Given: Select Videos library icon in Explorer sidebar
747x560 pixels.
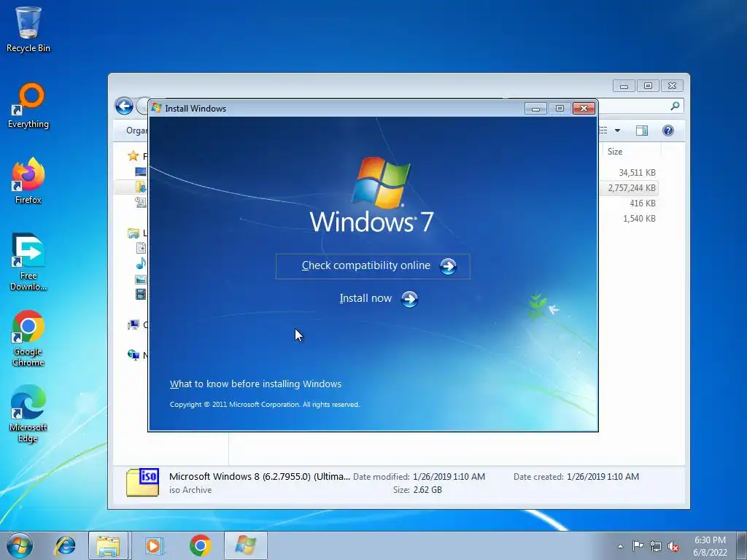Looking at the screenshot, I should click(x=141, y=295).
